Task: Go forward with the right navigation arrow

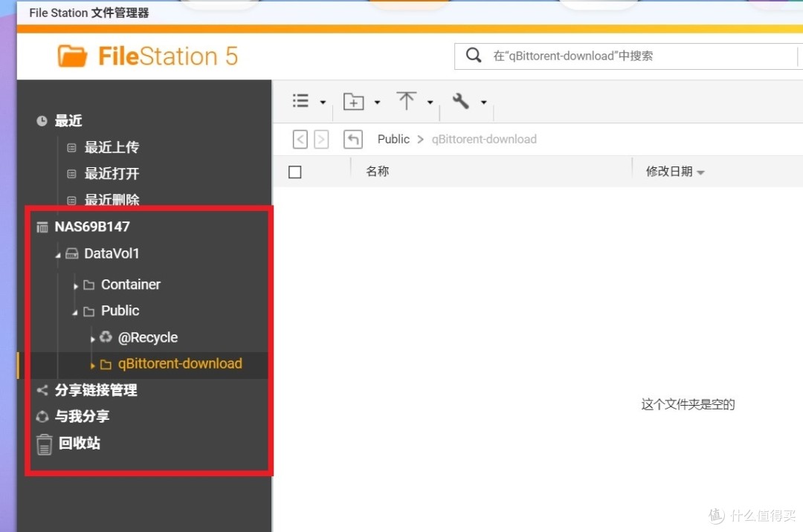Action: pyautogui.click(x=321, y=139)
